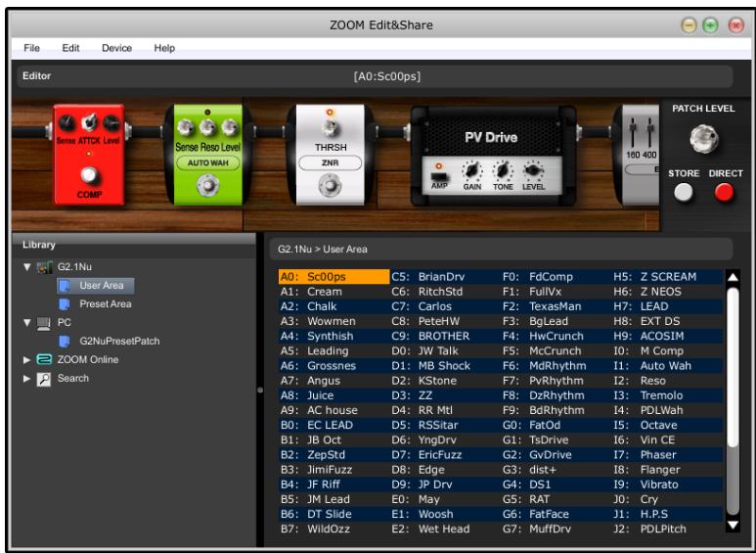Open the Device menu
The image size is (756, 553).
[x=116, y=48]
